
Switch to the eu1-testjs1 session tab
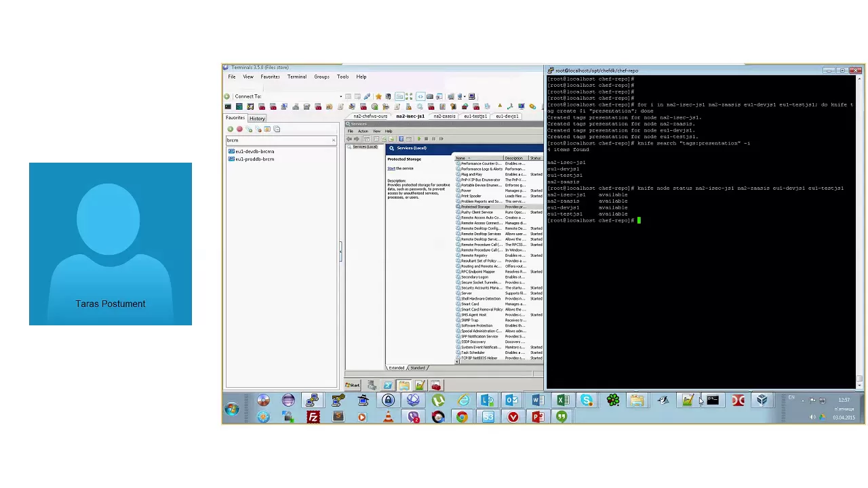[x=475, y=116]
